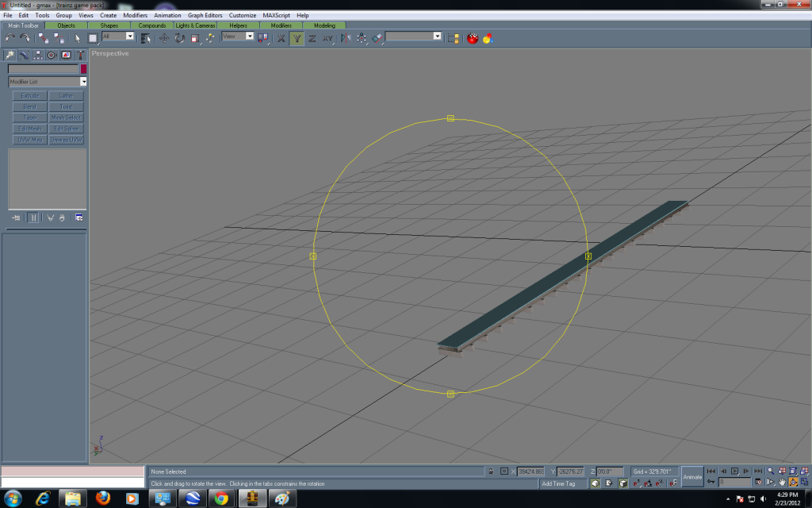Image resolution: width=812 pixels, height=508 pixels.
Task: Open the All selection filter dropdown
Action: pyautogui.click(x=117, y=37)
